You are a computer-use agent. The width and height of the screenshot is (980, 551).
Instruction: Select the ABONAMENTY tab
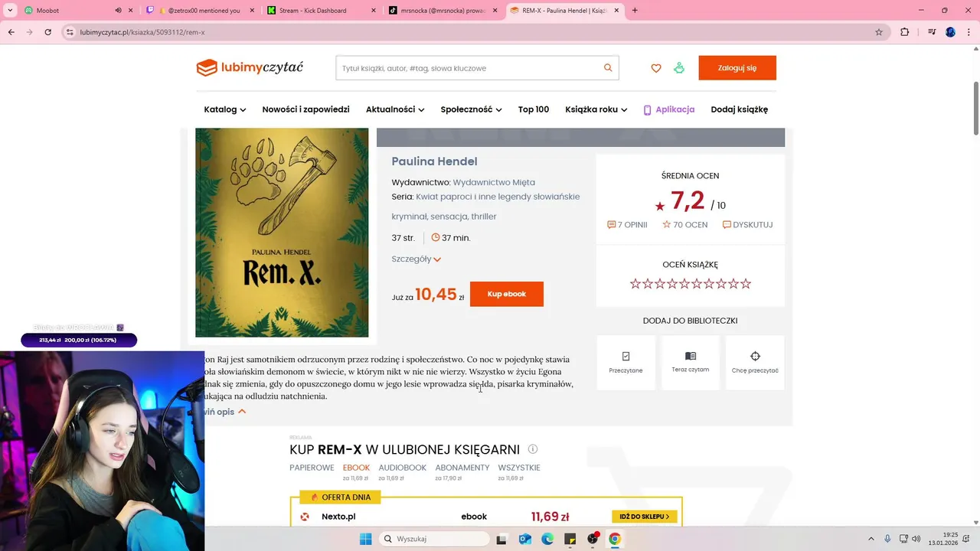(x=462, y=468)
